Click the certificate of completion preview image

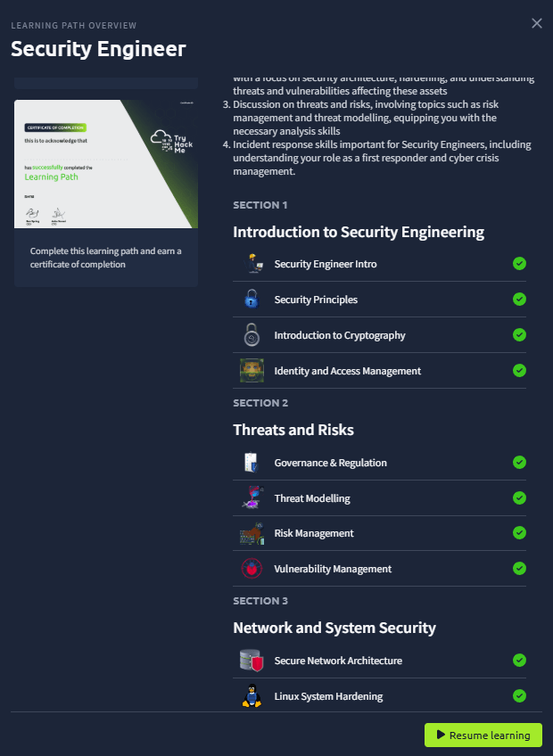106,164
